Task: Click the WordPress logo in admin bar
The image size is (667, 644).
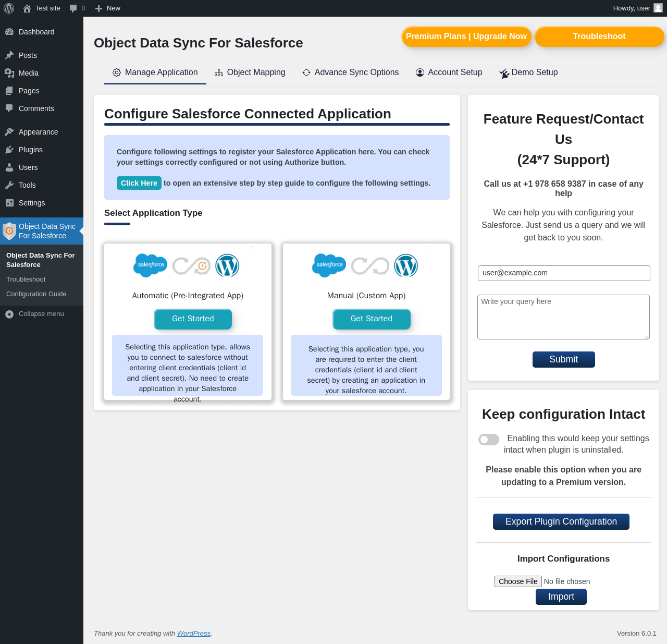Action: [9, 8]
